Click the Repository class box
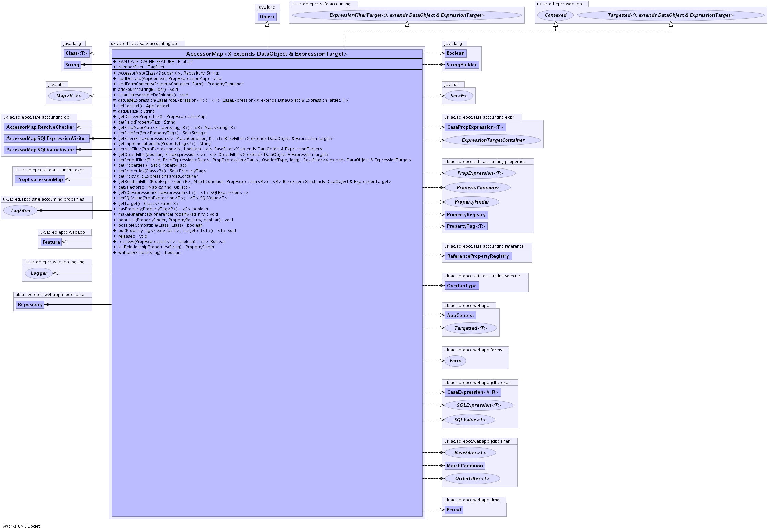 (x=30, y=304)
